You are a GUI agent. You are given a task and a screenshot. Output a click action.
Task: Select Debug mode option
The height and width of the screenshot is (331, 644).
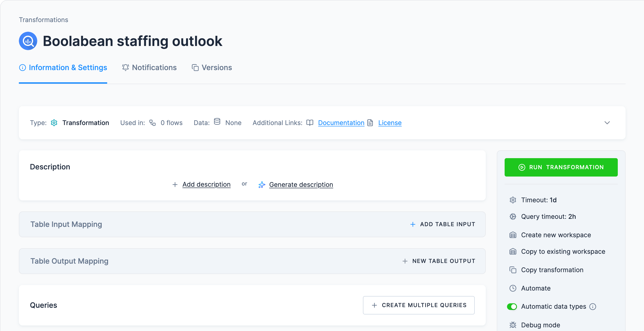[540, 325]
